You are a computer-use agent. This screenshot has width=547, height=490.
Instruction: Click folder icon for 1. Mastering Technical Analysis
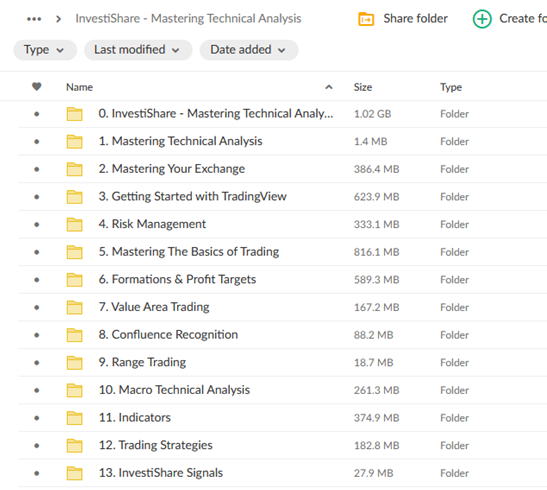pos(74,142)
